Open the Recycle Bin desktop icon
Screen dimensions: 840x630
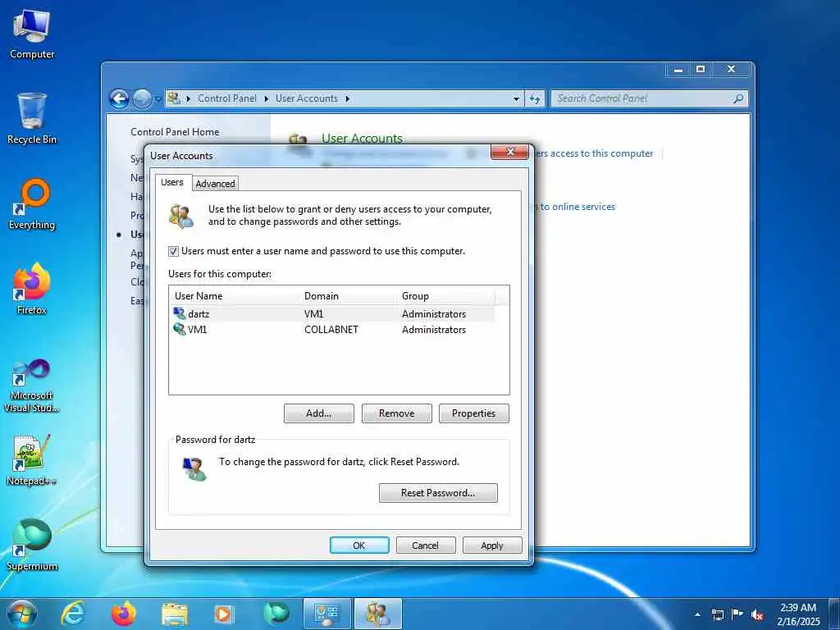[32, 119]
